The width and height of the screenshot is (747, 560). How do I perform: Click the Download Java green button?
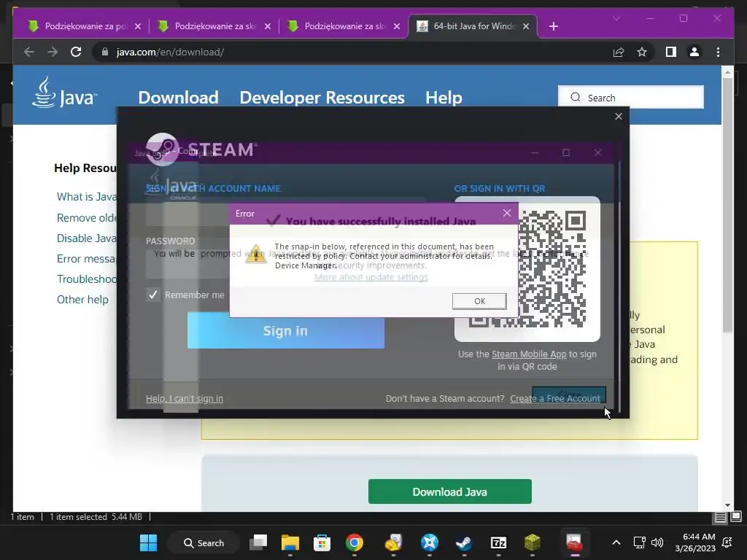coord(449,491)
